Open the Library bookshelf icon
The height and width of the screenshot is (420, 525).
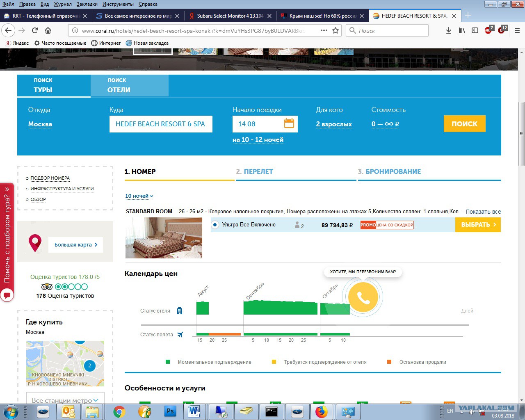(x=462, y=30)
